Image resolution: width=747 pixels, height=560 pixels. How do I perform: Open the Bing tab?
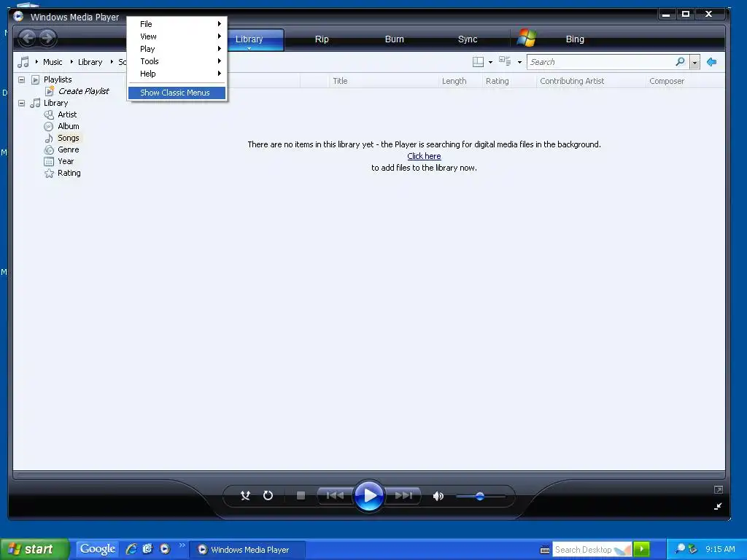pyautogui.click(x=575, y=39)
